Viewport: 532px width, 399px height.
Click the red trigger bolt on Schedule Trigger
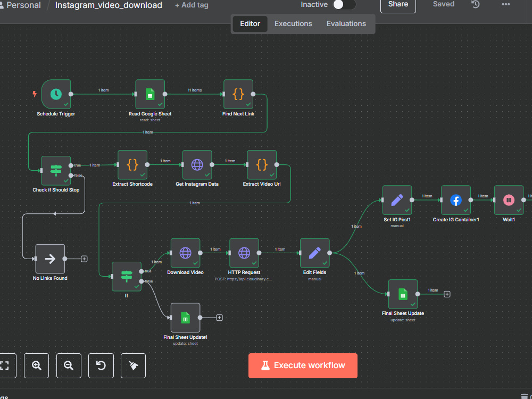pyautogui.click(x=34, y=94)
